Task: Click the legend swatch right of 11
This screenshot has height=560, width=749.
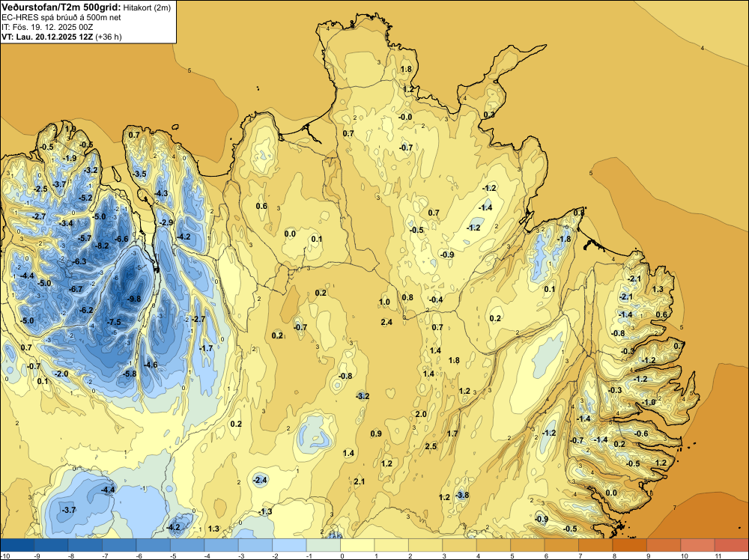Action: click(x=732, y=545)
